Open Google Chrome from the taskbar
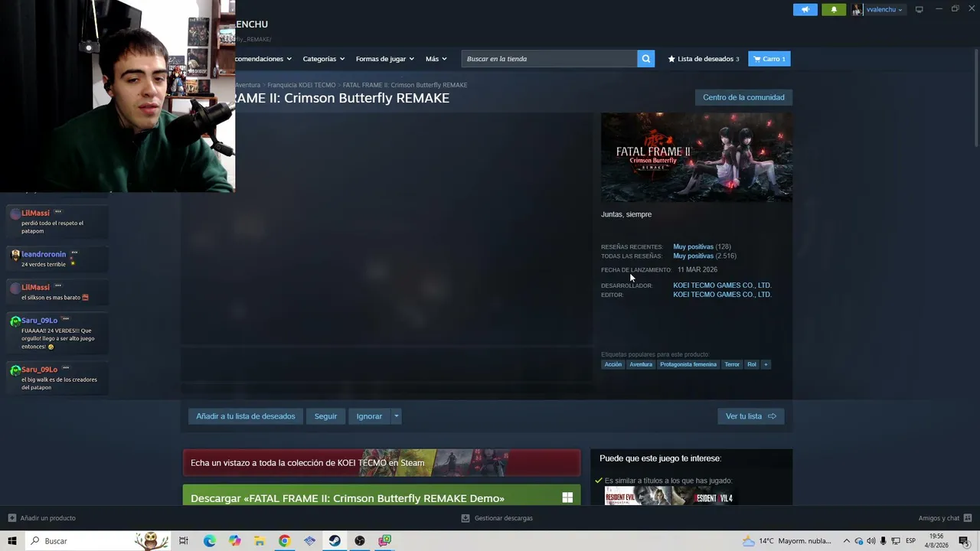Viewport: 980px width, 551px height. tap(284, 541)
